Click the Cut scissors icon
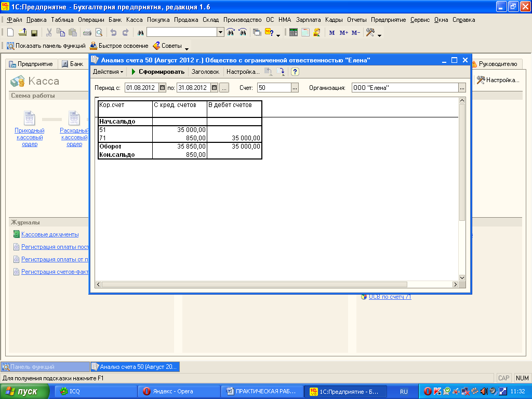The height and width of the screenshot is (399, 532). click(x=49, y=33)
